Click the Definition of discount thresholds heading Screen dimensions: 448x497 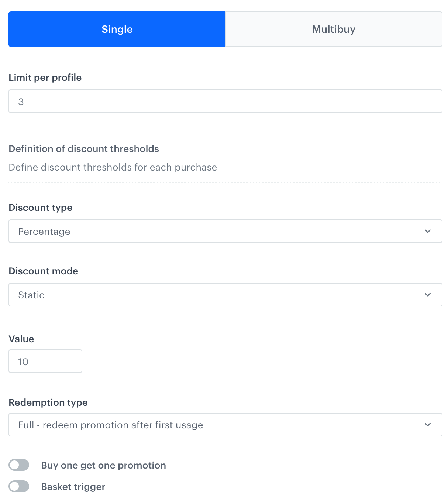[x=84, y=149]
